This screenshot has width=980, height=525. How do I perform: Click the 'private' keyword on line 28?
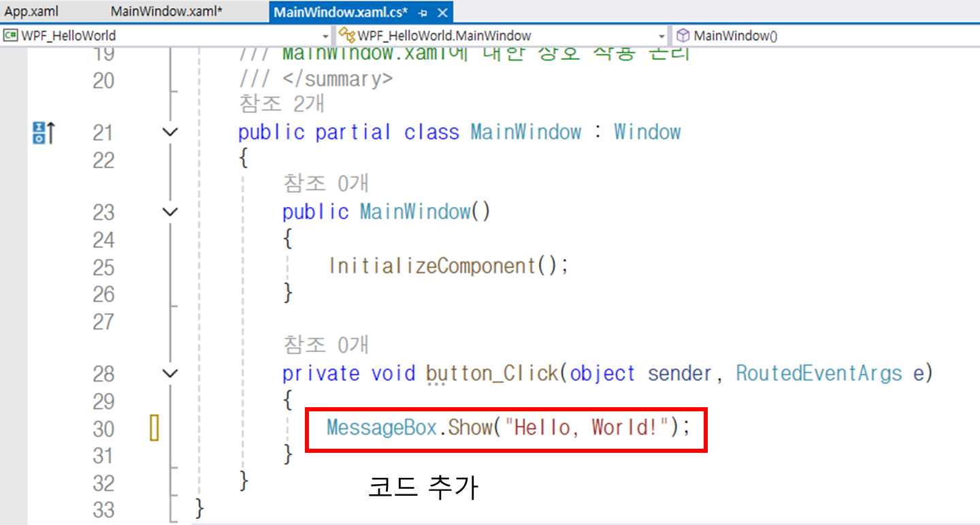[x=321, y=373]
